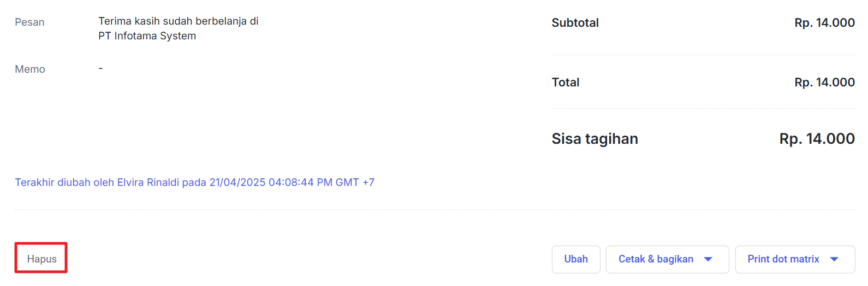
Task: Click the Pesan field label
Action: click(x=29, y=22)
